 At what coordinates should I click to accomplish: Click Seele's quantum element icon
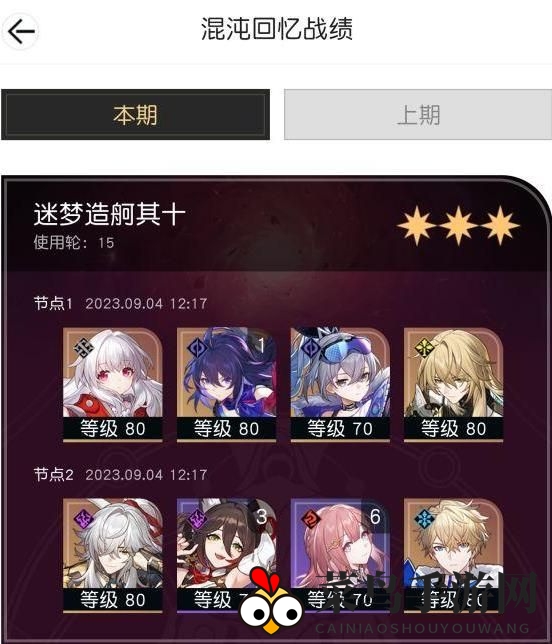[197, 348]
